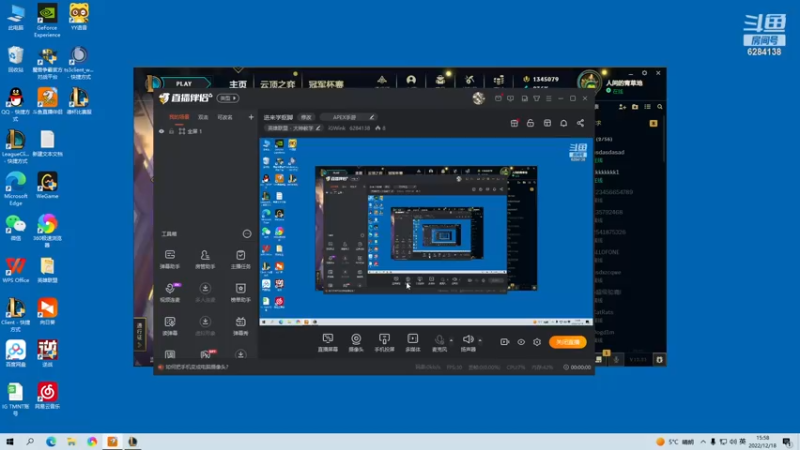Toggle the preview eye icon in bottom bar
800x450 pixels.
(521, 342)
